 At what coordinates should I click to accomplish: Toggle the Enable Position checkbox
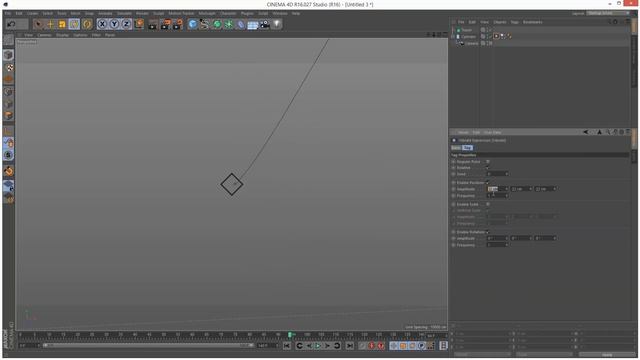488,182
